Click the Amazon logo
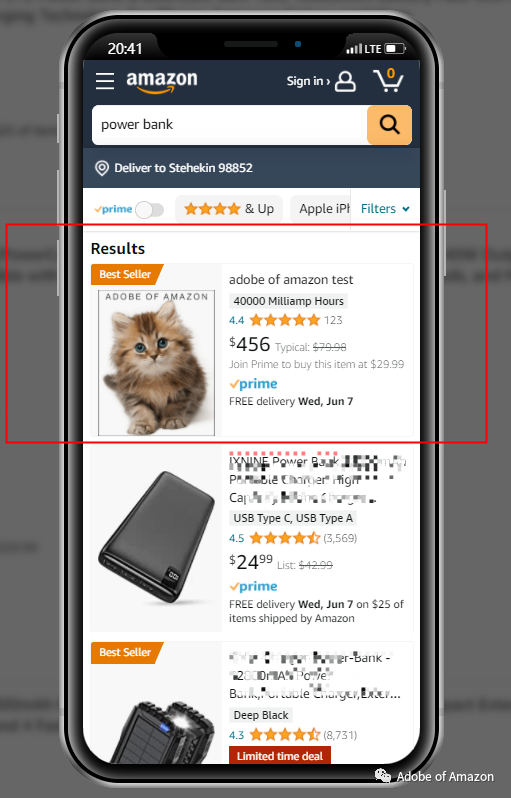The image size is (511, 798). coord(162,81)
